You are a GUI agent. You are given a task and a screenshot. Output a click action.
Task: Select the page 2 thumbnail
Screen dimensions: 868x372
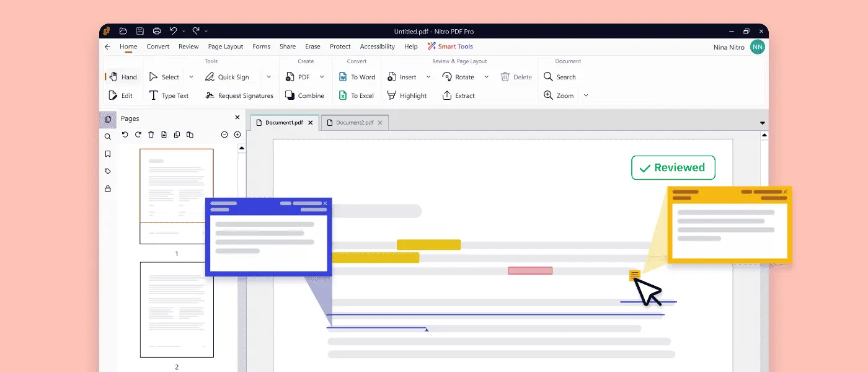coord(177,309)
